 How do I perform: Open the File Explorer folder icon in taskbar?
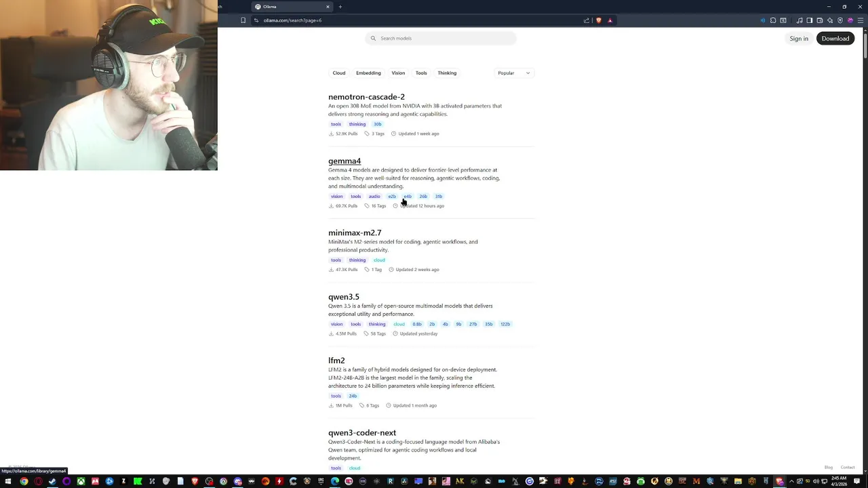[x=738, y=481]
